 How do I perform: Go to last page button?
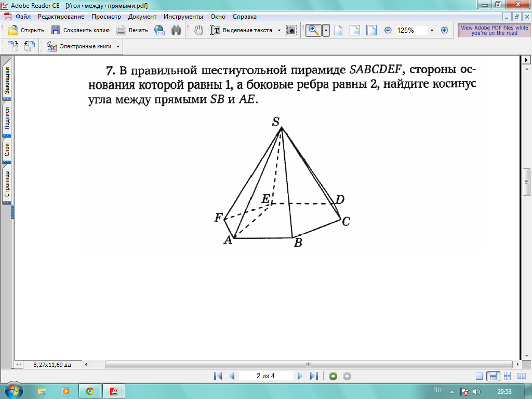314,376
